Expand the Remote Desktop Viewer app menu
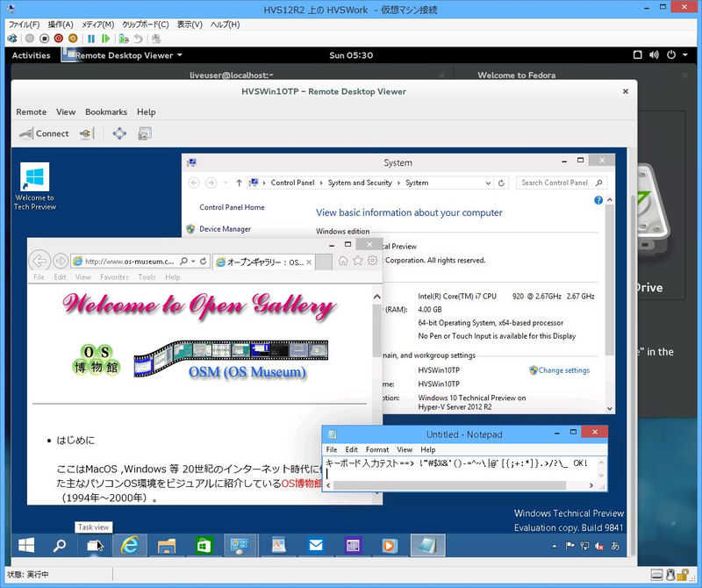This screenshot has width=702, height=588. pos(128,55)
